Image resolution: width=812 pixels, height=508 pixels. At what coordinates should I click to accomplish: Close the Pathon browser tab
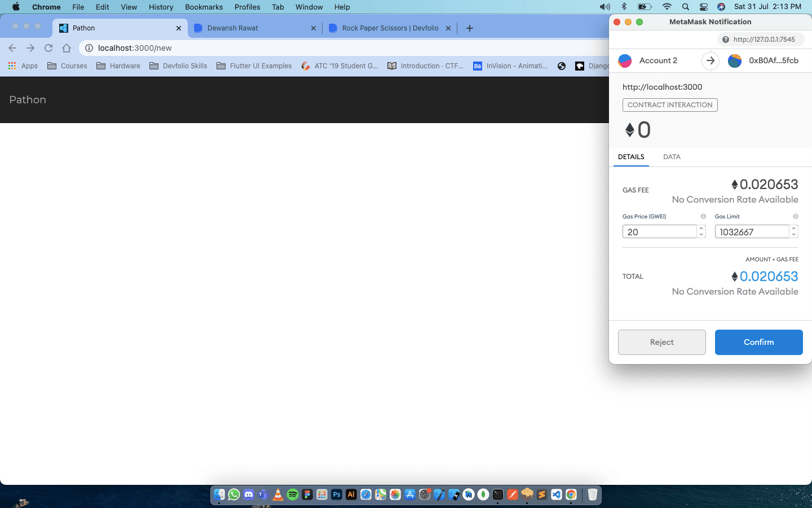click(179, 28)
